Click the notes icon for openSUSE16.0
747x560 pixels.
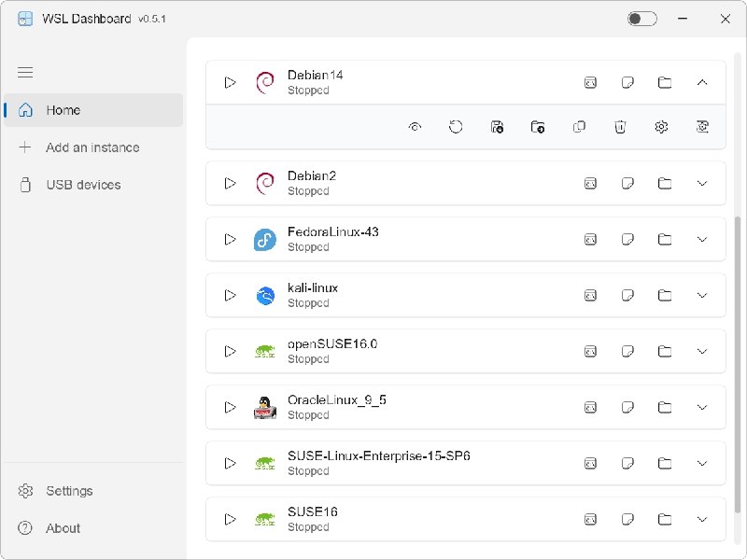627,351
